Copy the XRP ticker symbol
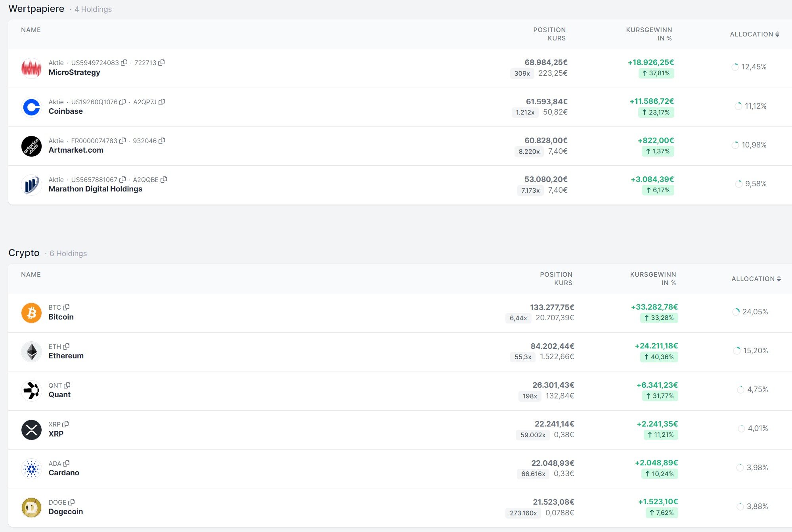This screenshot has height=532, width=792. point(66,424)
